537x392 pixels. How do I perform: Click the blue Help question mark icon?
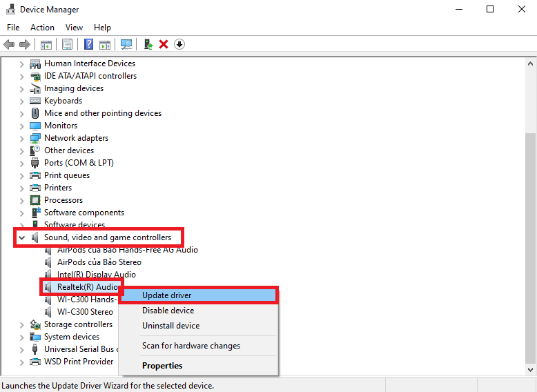point(89,44)
